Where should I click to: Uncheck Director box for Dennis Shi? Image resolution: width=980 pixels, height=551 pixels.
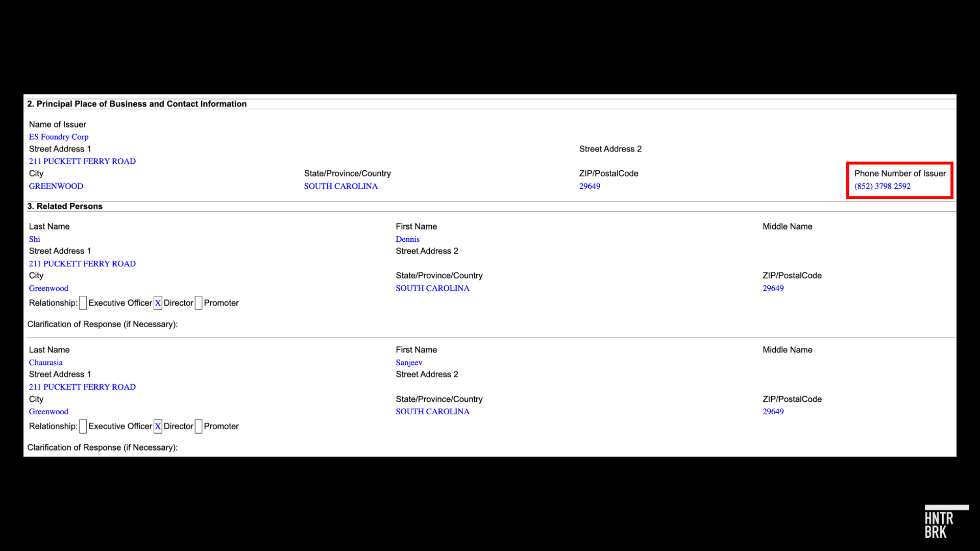tap(158, 303)
